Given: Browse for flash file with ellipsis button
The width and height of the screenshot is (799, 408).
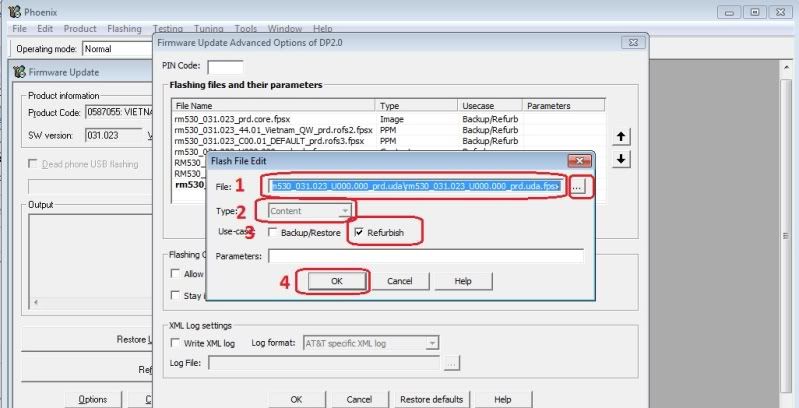Looking at the screenshot, I should pos(576,187).
